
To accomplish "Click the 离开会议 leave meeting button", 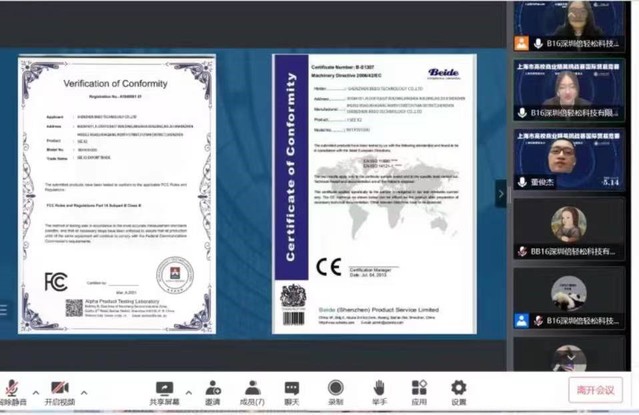I will 595,390.
